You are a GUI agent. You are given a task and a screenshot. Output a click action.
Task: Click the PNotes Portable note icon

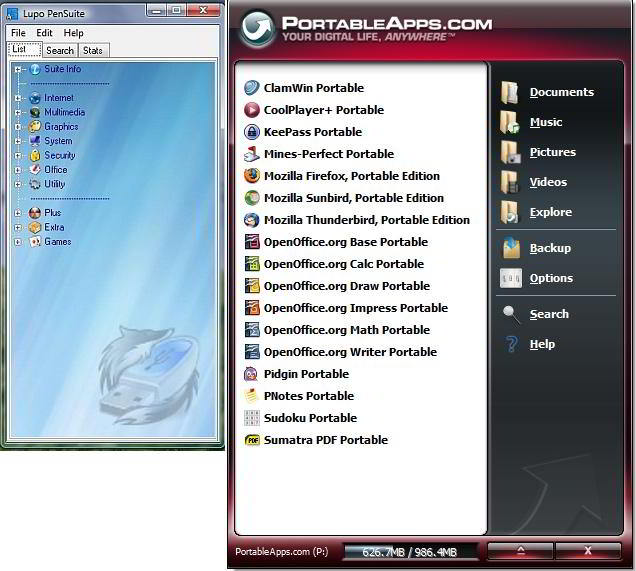click(x=251, y=395)
